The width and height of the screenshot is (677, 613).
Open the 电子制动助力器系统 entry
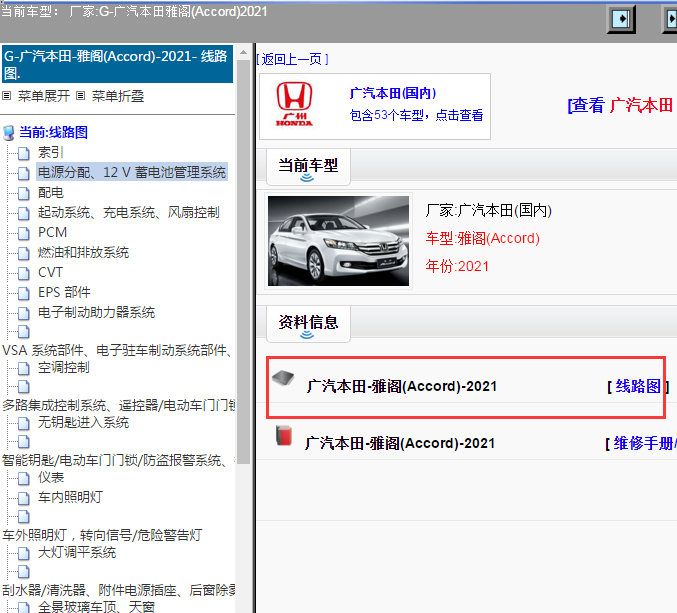pyautogui.click(x=96, y=313)
